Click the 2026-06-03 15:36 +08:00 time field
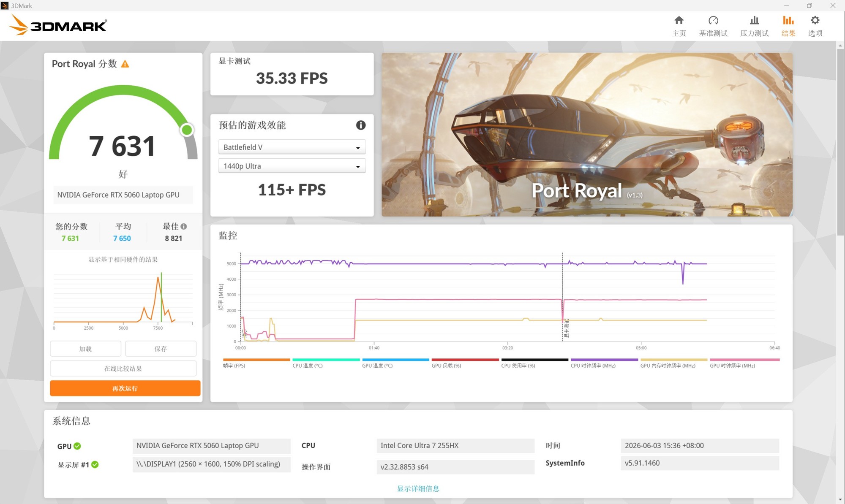The height and width of the screenshot is (504, 845). coord(700,446)
